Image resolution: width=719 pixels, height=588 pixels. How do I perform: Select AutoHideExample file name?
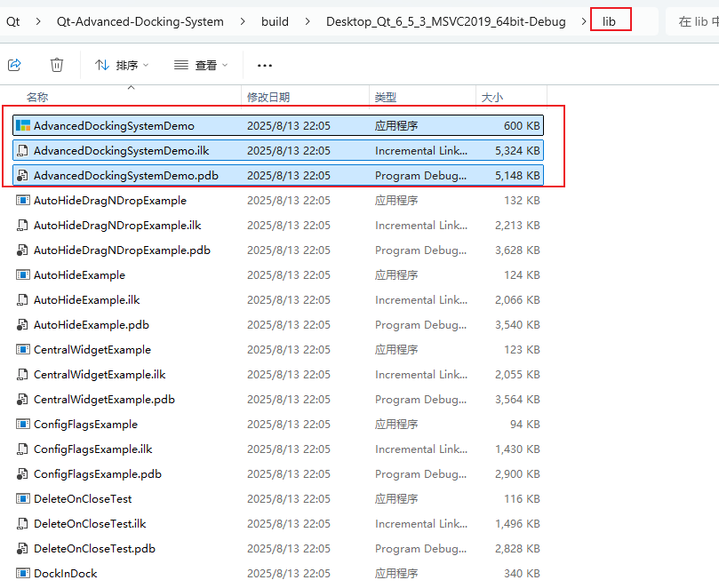[79, 275]
